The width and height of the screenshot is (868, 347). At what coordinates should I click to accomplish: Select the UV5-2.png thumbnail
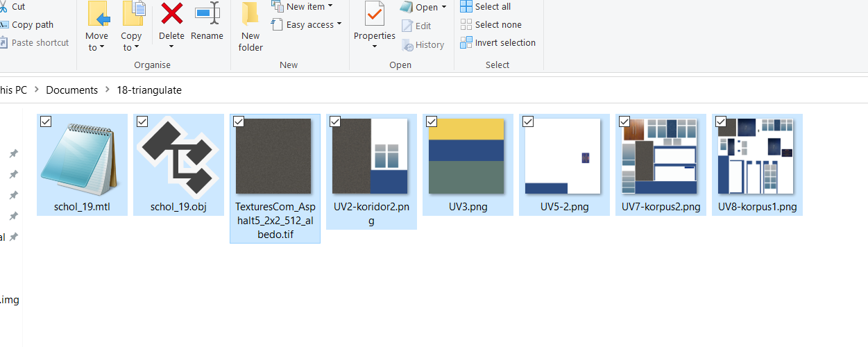[x=563, y=156]
